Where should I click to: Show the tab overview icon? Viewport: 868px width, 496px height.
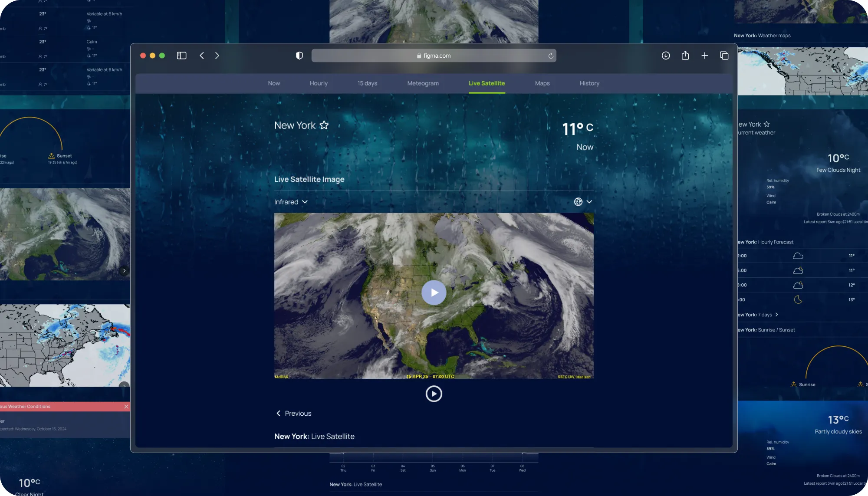tap(724, 56)
